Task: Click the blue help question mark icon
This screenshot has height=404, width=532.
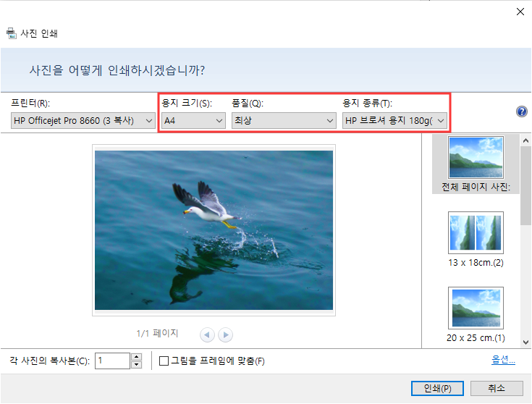Action: click(x=521, y=111)
